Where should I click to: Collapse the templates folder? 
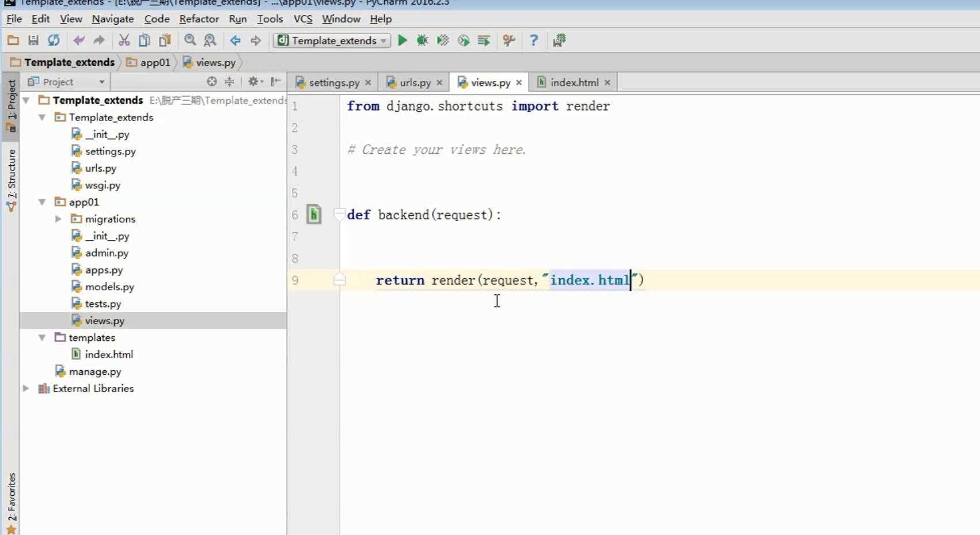click(42, 337)
